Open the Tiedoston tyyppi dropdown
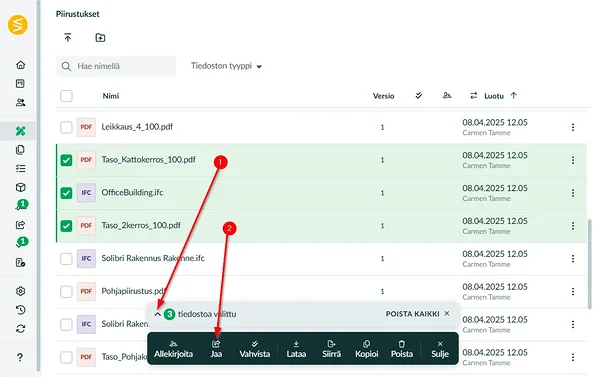 [226, 66]
